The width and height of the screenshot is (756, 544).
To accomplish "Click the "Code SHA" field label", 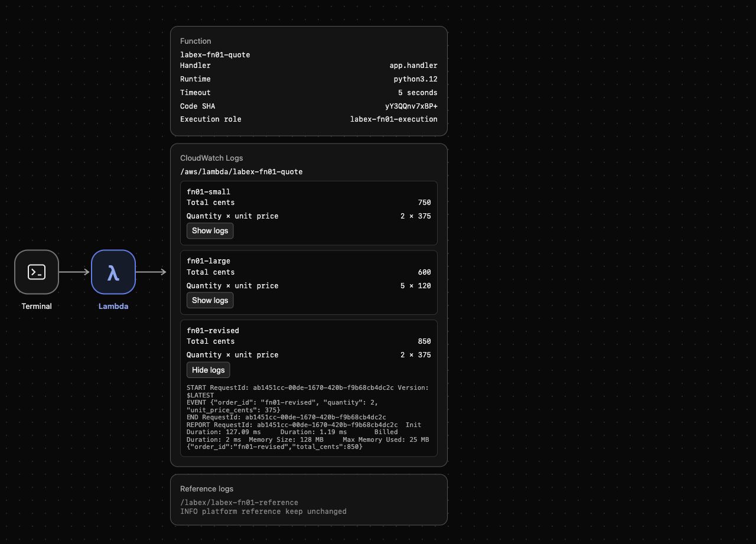I will (x=198, y=106).
